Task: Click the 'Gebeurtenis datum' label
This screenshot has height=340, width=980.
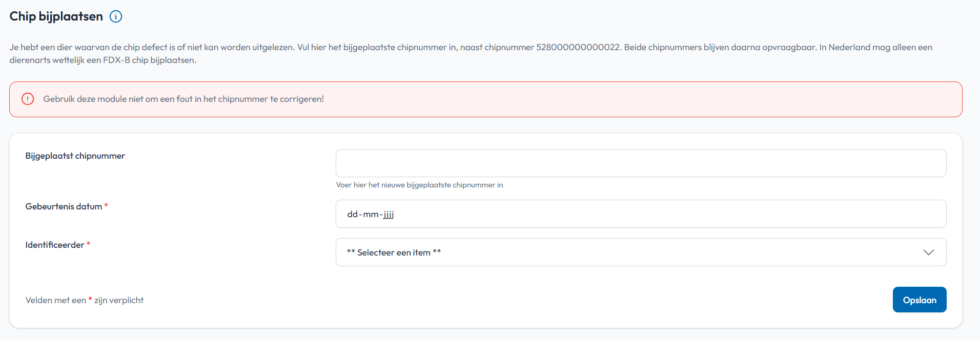Action: tap(64, 206)
